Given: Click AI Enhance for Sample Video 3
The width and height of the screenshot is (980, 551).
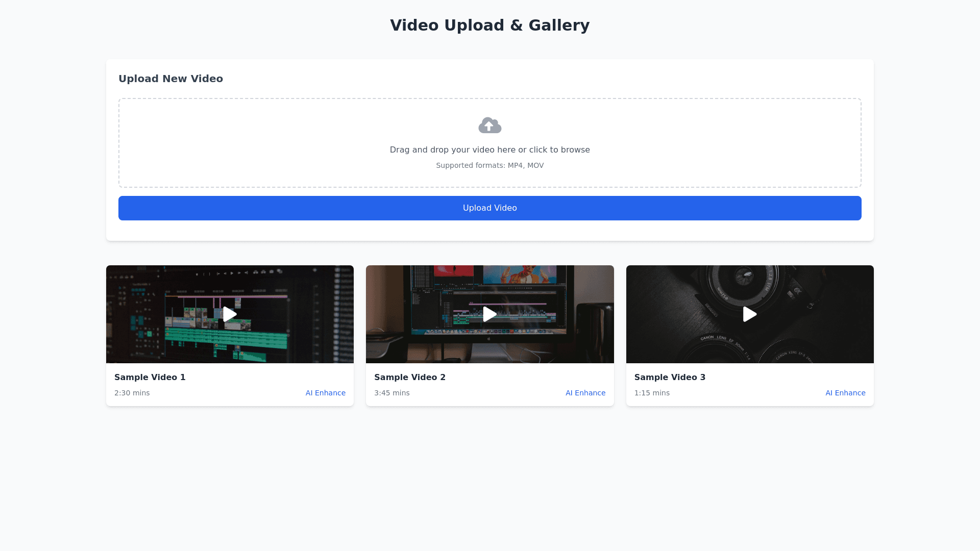Looking at the screenshot, I should point(845,393).
